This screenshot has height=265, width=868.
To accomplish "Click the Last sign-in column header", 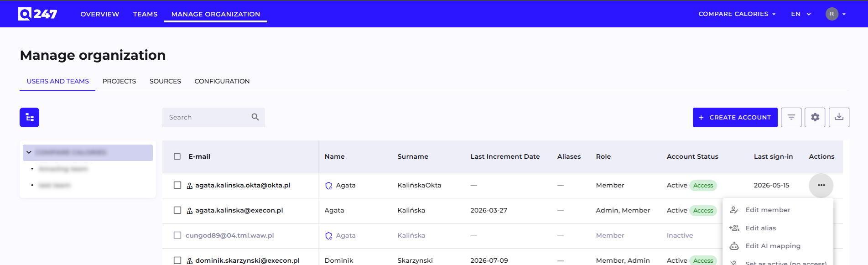I will click(773, 156).
